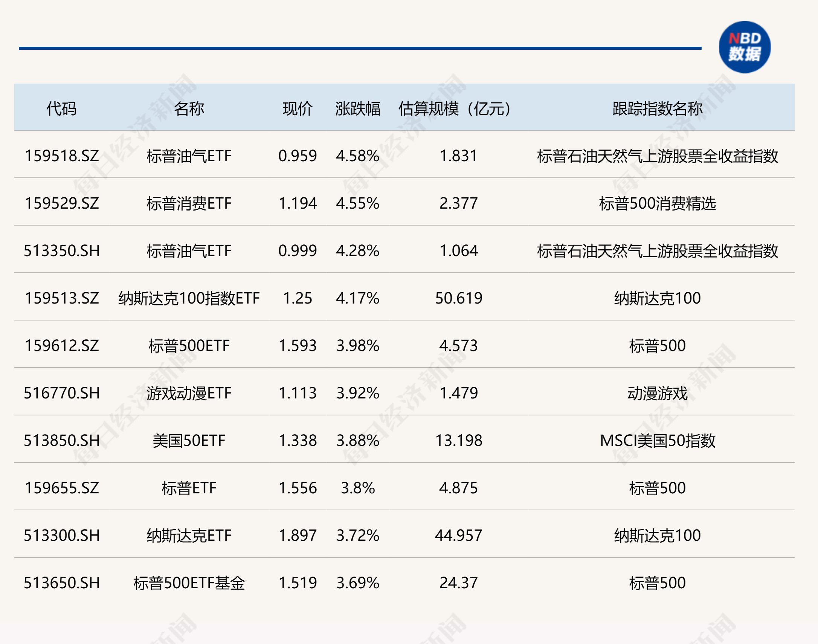This screenshot has height=644, width=818.
Task: Click the scale value 50.619
Action: (x=458, y=298)
